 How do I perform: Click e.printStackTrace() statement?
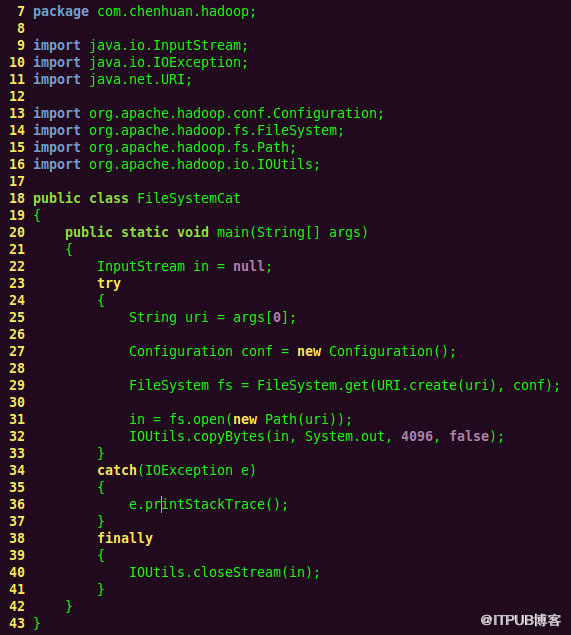click(209, 505)
